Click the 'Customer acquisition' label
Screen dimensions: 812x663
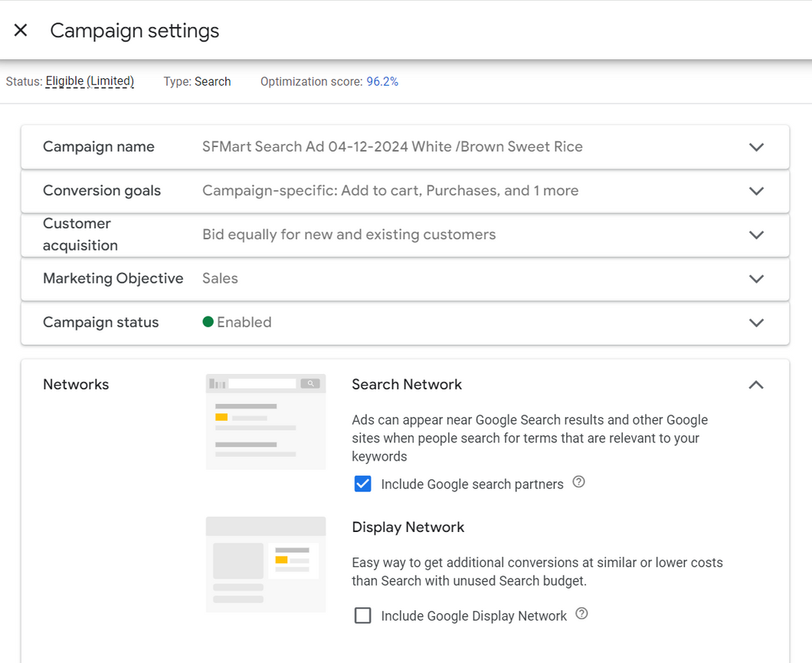(x=80, y=234)
